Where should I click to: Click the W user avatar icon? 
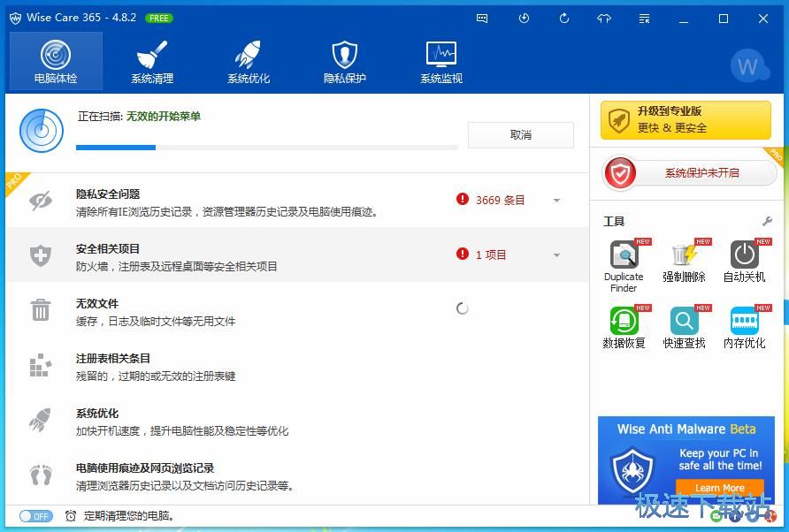coord(748,66)
